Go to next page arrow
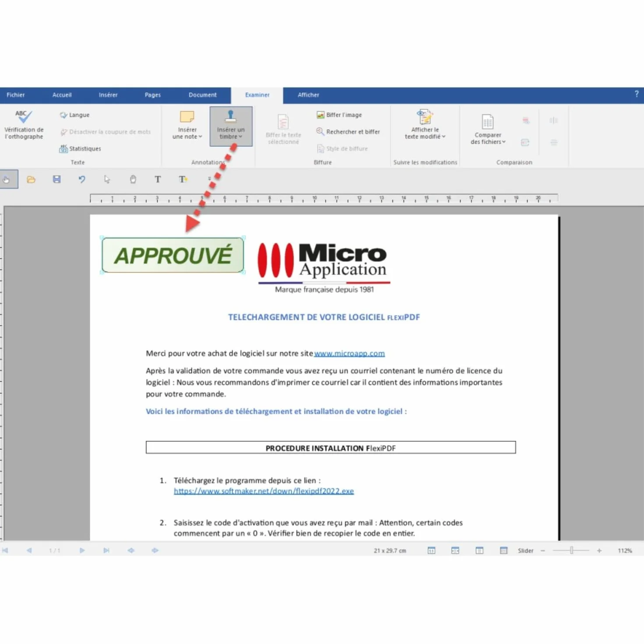 82,551
